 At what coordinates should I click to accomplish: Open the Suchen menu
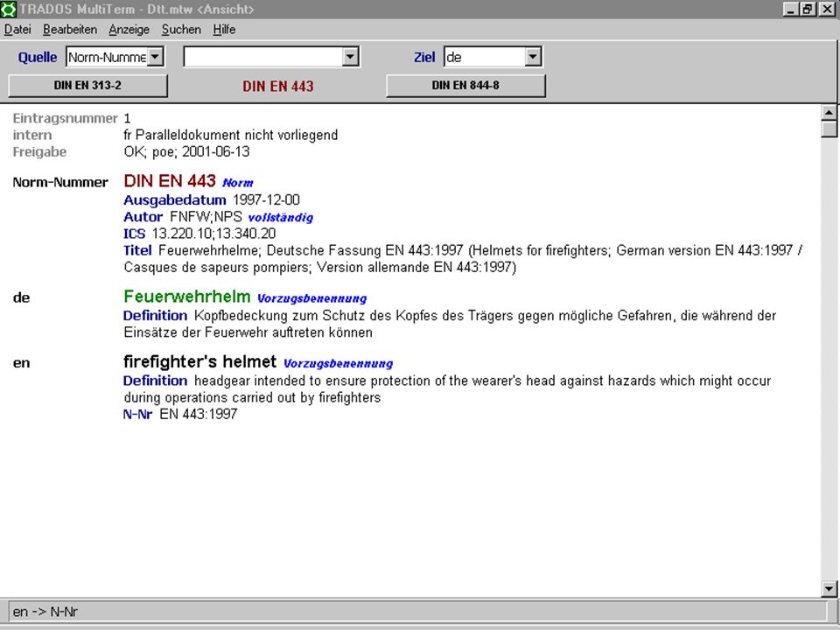click(181, 30)
